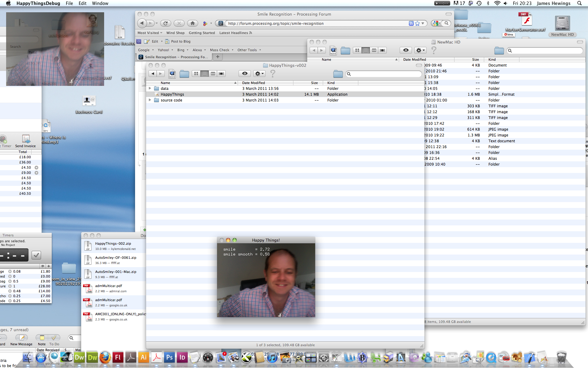Click Wind Shop bookmark
The height and width of the screenshot is (368, 588).
tap(175, 33)
